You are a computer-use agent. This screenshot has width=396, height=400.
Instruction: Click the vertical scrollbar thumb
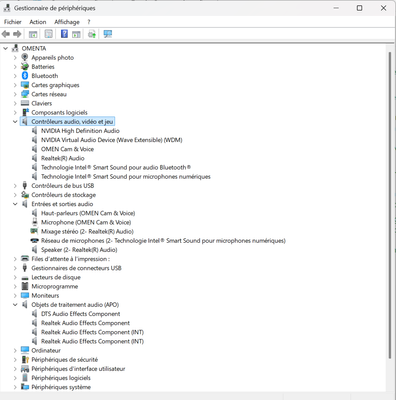(x=389, y=205)
